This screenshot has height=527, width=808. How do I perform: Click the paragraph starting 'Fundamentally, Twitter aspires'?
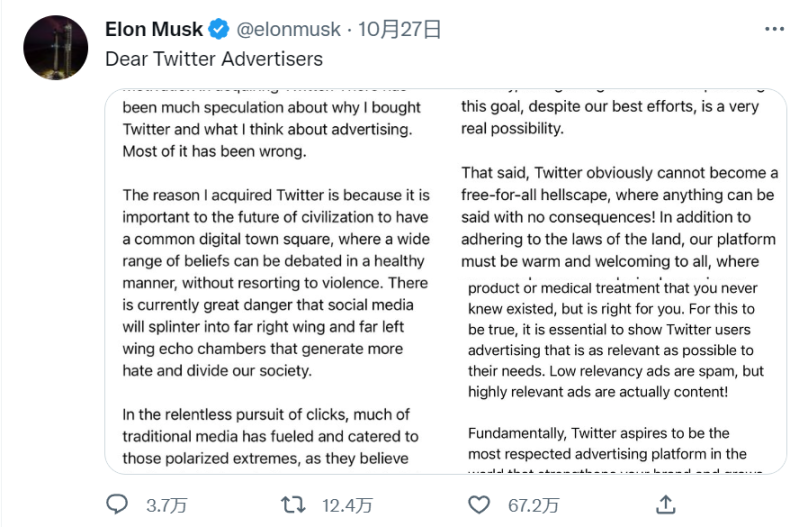click(614, 443)
